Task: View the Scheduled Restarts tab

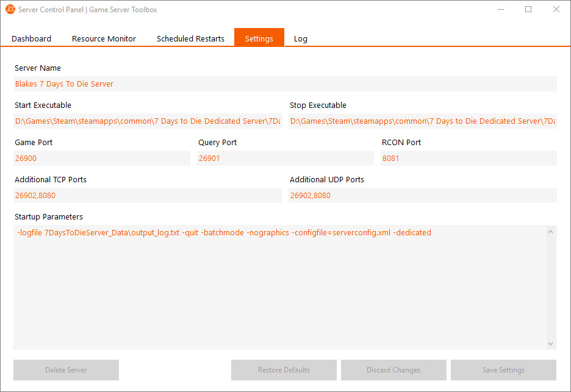Action: click(190, 38)
